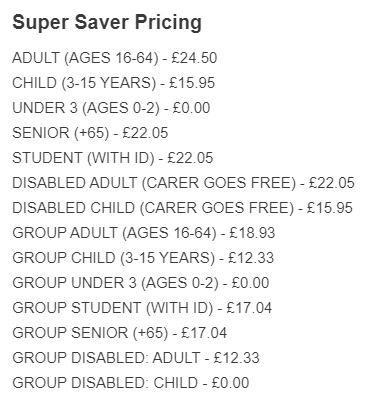Screen dimensions: 375x414
Task: Select the DISABLED CHILD carer goes free line
Action: tap(182, 208)
